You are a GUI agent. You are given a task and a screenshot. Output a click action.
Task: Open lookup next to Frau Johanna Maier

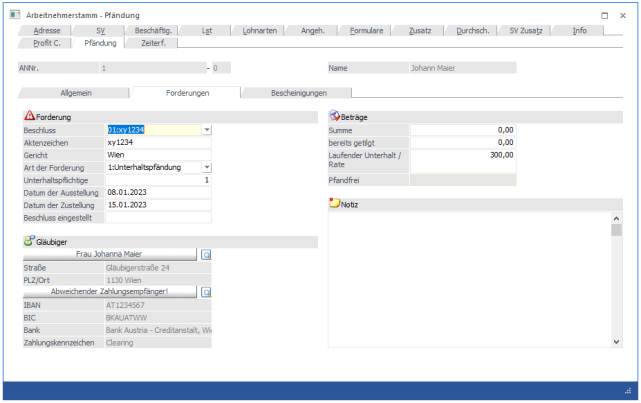(x=206, y=255)
